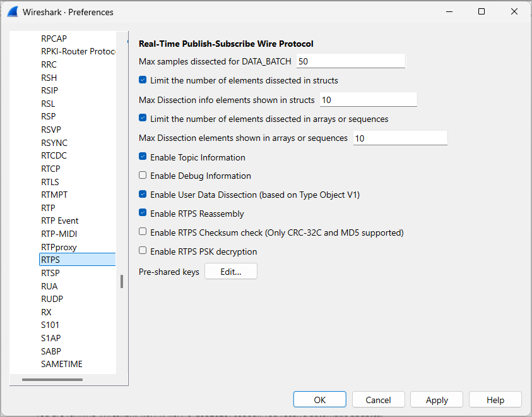
Task: Open Help for preferences
Action: point(495,400)
